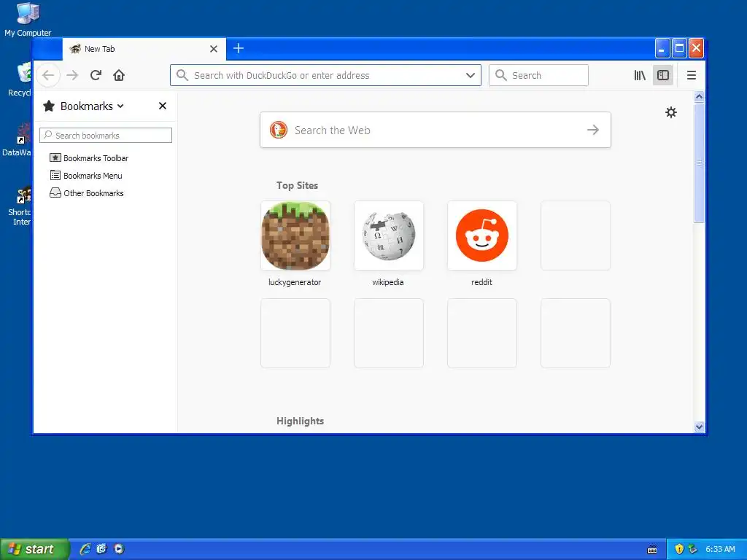The width and height of the screenshot is (747, 560).
Task: Click the Top Sites heading
Action: 298,185
